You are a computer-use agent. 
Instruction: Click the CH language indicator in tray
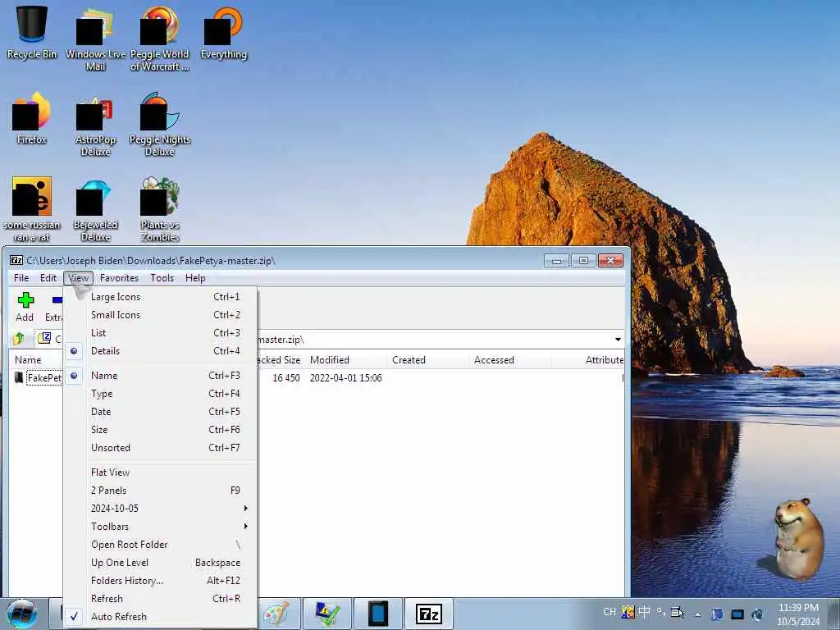(609, 612)
